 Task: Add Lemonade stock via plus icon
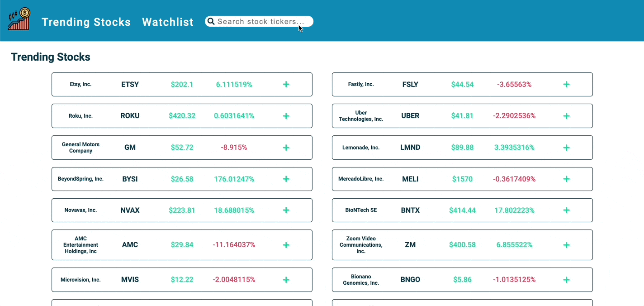(566, 147)
